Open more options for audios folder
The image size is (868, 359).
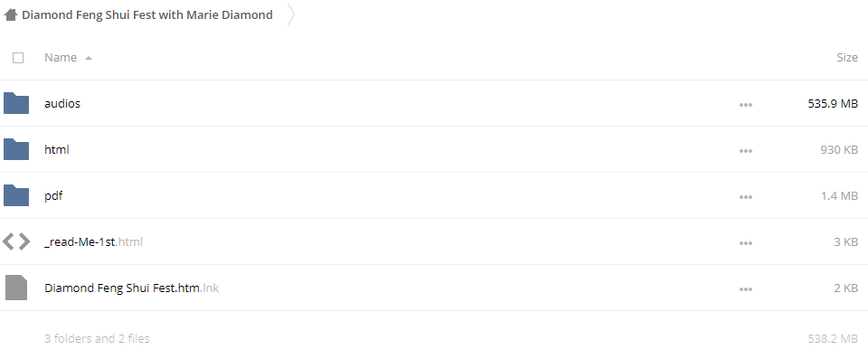(746, 105)
